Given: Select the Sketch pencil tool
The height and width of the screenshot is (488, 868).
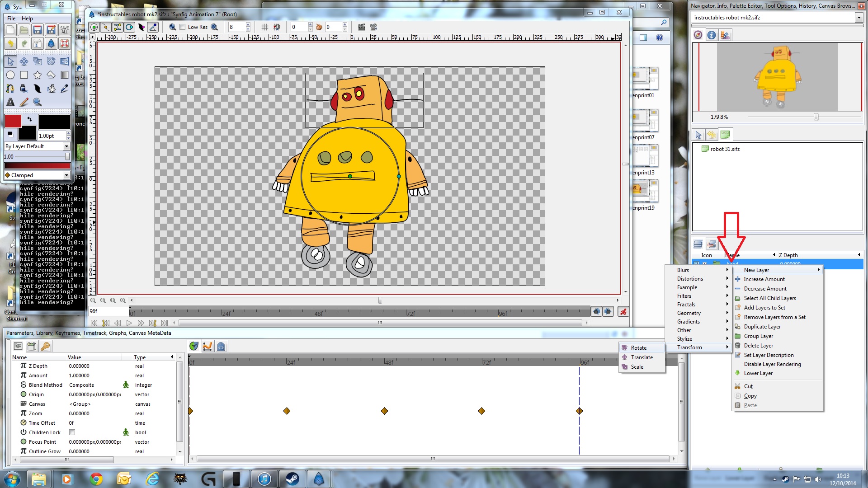Looking at the screenshot, I should coord(24,102).
